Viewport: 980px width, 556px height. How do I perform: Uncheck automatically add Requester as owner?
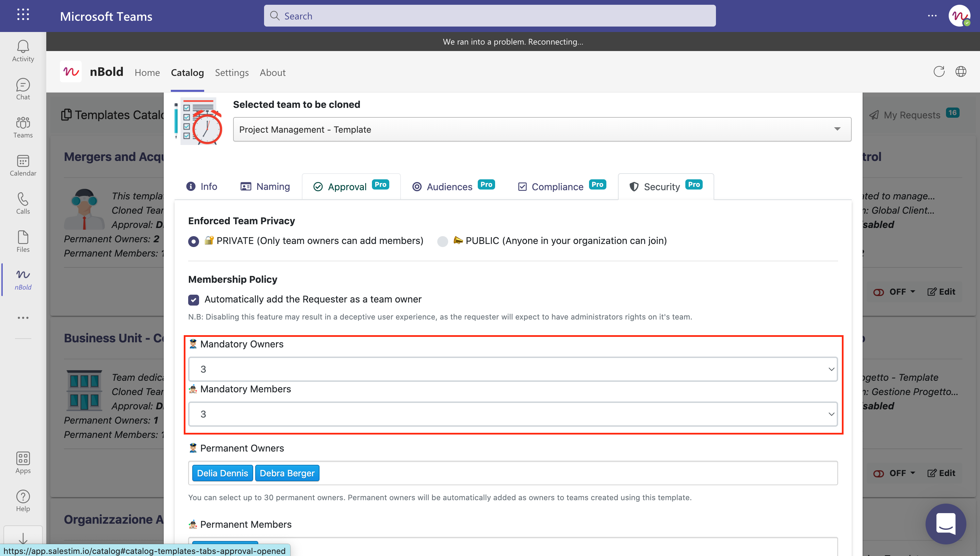[x=194, y=300]
